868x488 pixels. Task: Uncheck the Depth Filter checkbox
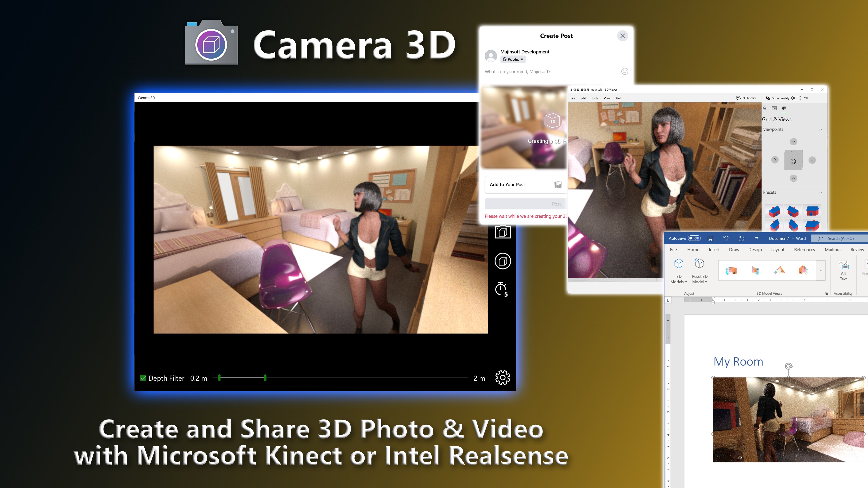point(143,378)
